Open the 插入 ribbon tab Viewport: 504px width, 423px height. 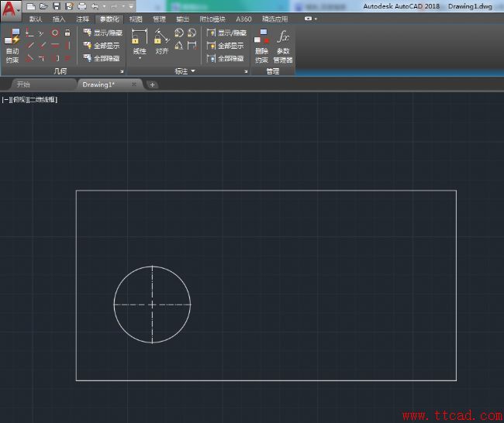(59, 19)
